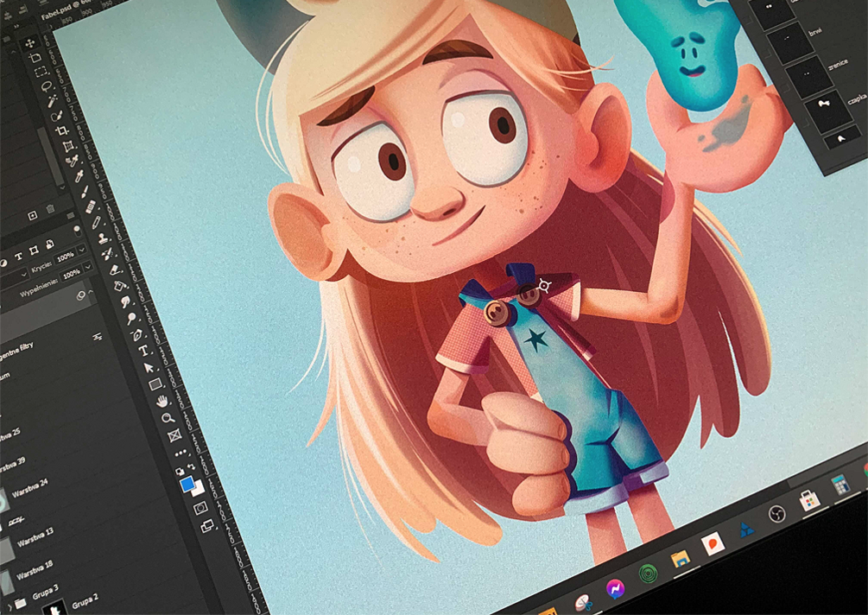This screenshot has height=615, width=868.
Task: Select the Warstwa 39 layer
Action: click(x=12, y=466)
